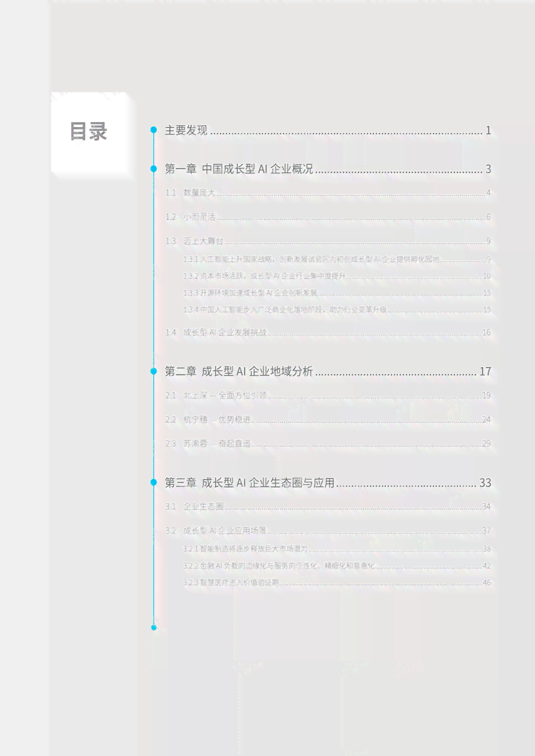Select the '3.1 企业生态圈' contents row
Image resolution: width=535 pixels, height=756 pixels.
(x=328, y=506)
